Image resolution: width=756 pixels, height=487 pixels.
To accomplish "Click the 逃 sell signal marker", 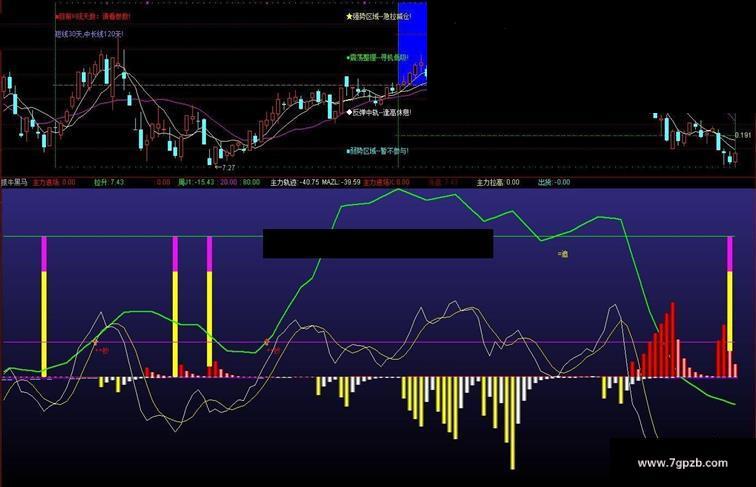I will [563, 254].
